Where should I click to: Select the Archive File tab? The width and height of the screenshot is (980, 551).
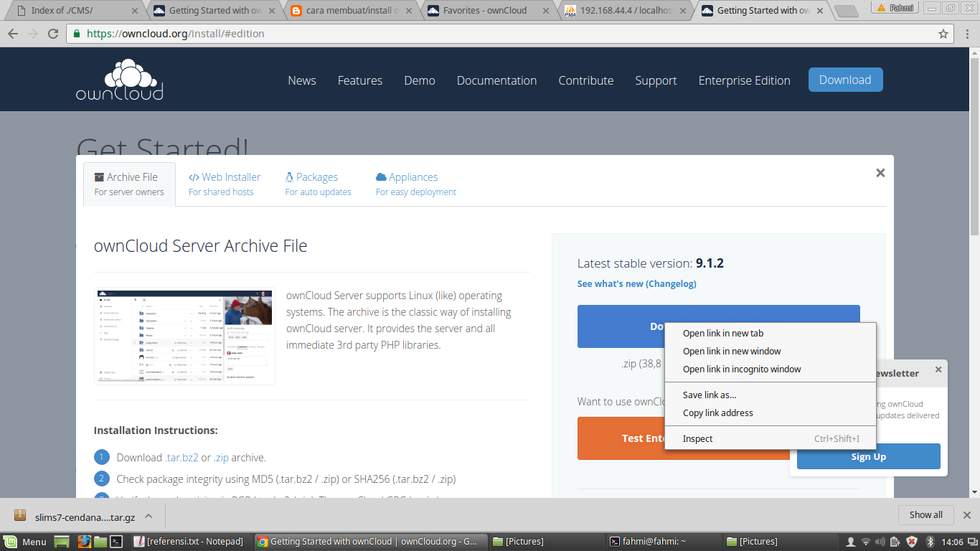[x=129, y=184]
